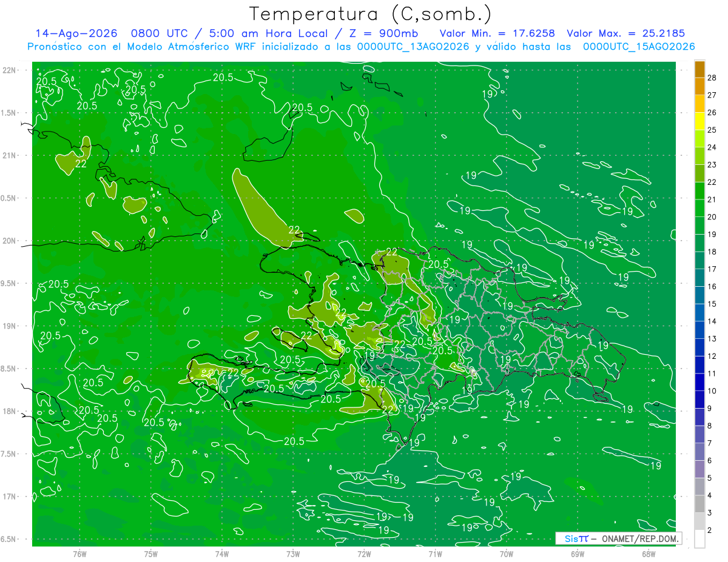Click the '73W' longitude label
Image resolution: width=728 pixels, height=562 pixels.
coord(293,554)
